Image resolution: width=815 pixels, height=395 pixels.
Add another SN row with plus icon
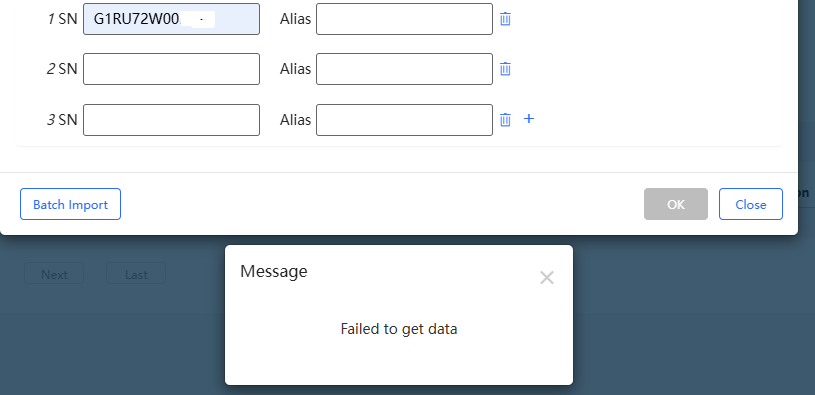click(x=529, y=119)
